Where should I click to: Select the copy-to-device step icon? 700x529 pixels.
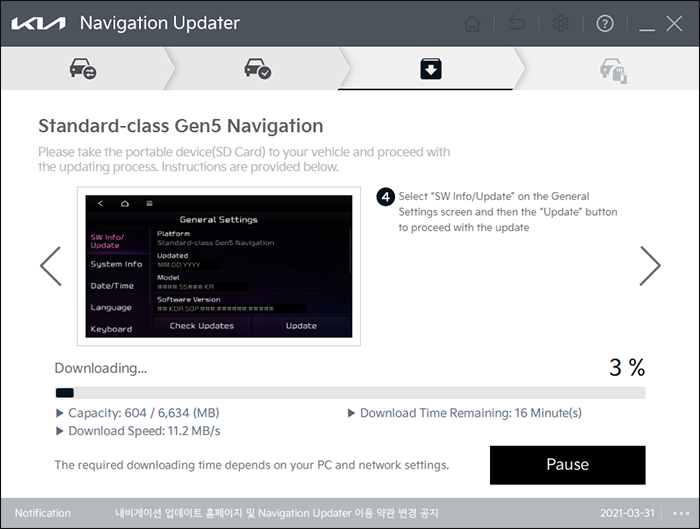pos(613,70)
